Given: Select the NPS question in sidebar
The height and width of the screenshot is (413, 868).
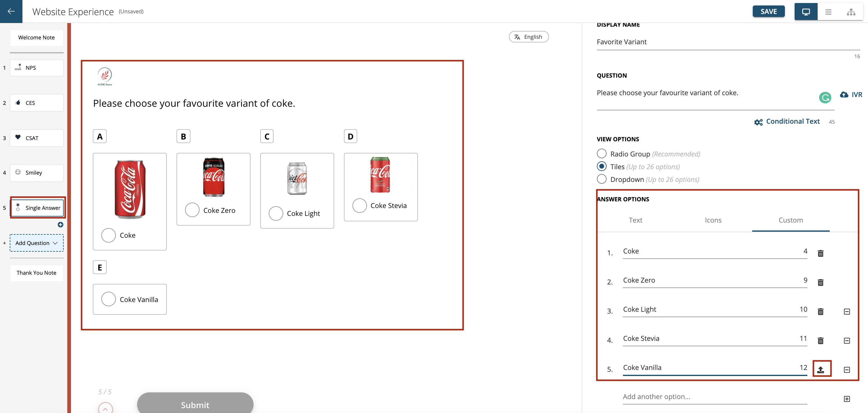Looking at the screenshot, I should pyautogui.click(x=36, y=68).
